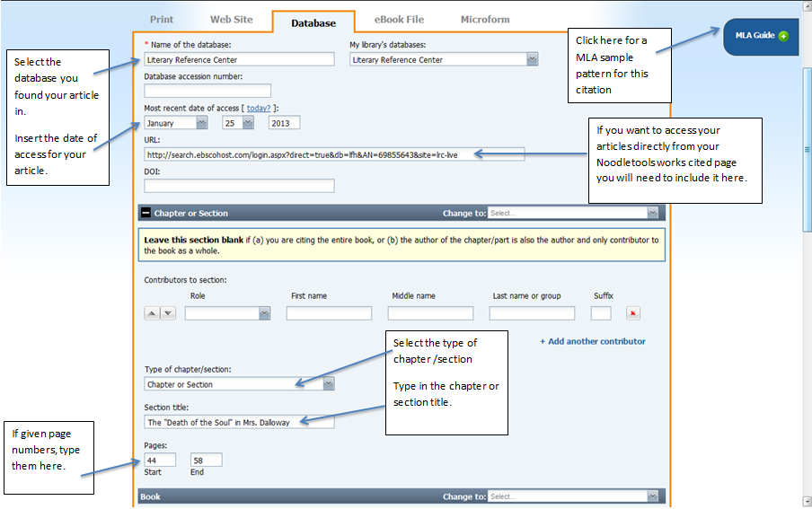Open My library's databases dropdown
The height and width of the screenshot is (509, 812).
click(x=532, y=60)
